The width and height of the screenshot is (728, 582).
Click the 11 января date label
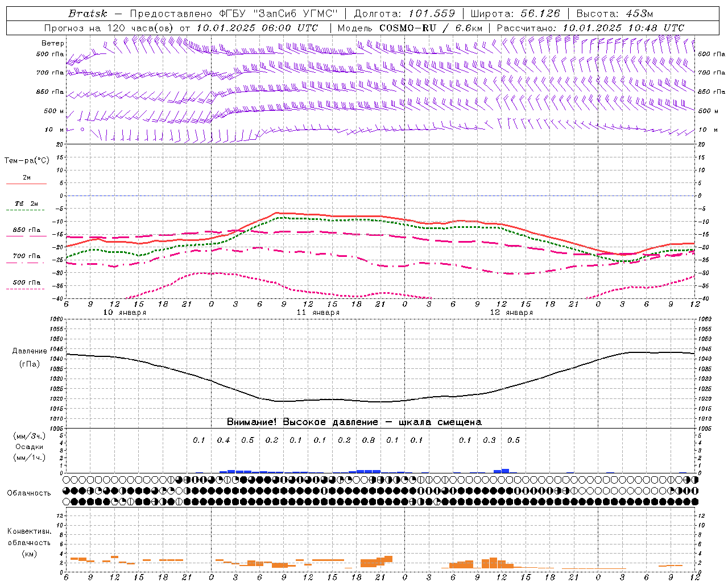tap(318, 313)
